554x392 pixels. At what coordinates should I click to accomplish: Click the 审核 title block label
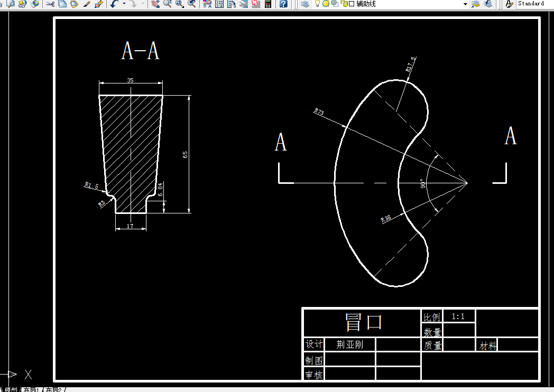coord(314,375)
